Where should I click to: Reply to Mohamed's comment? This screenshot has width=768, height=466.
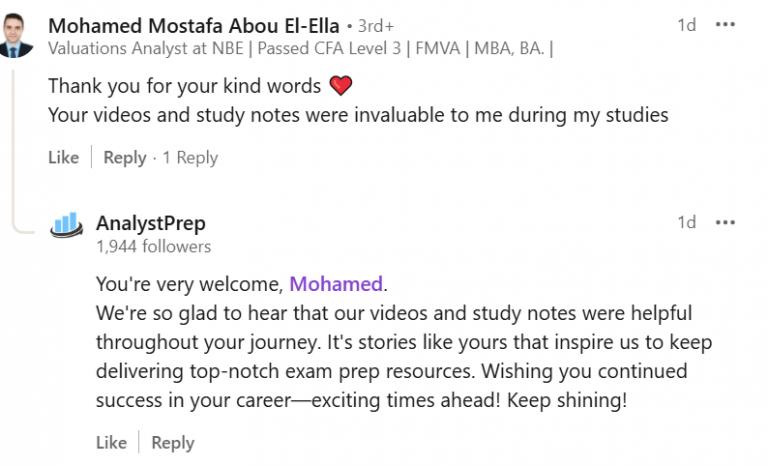click(x=125, y=157)
